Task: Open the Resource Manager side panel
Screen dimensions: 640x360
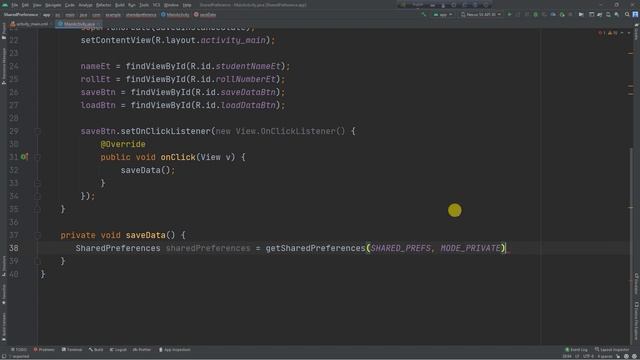Action: tap(4, 67)
